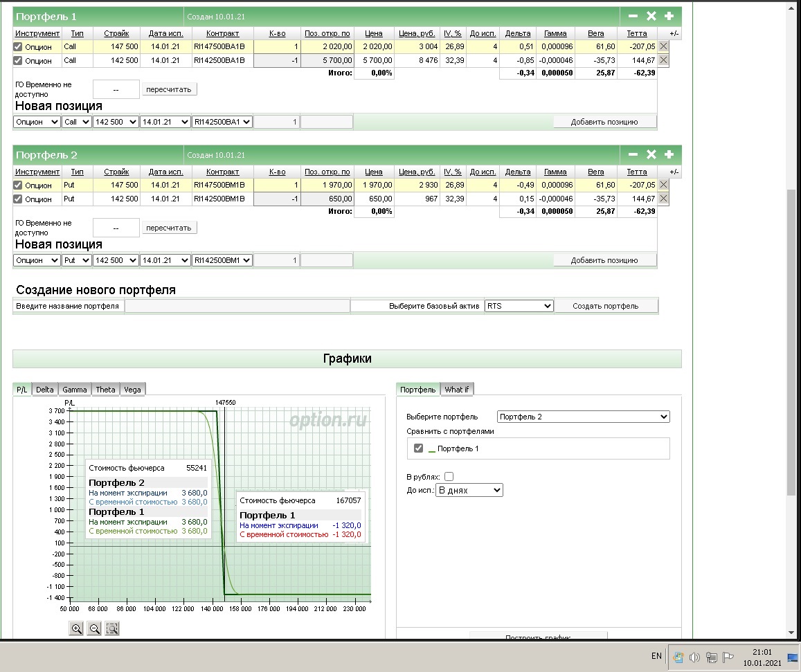Click plus icon in Портфель 1 header

[669, 16]
